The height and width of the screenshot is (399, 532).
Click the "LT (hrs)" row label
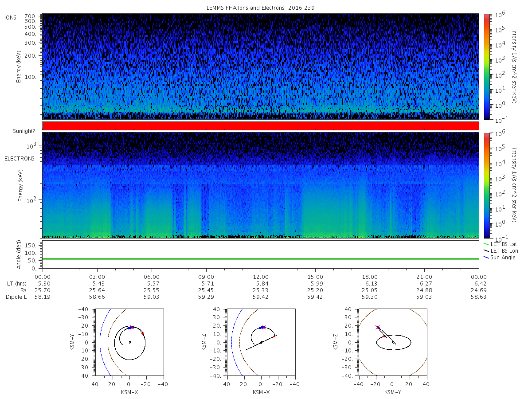17,283
